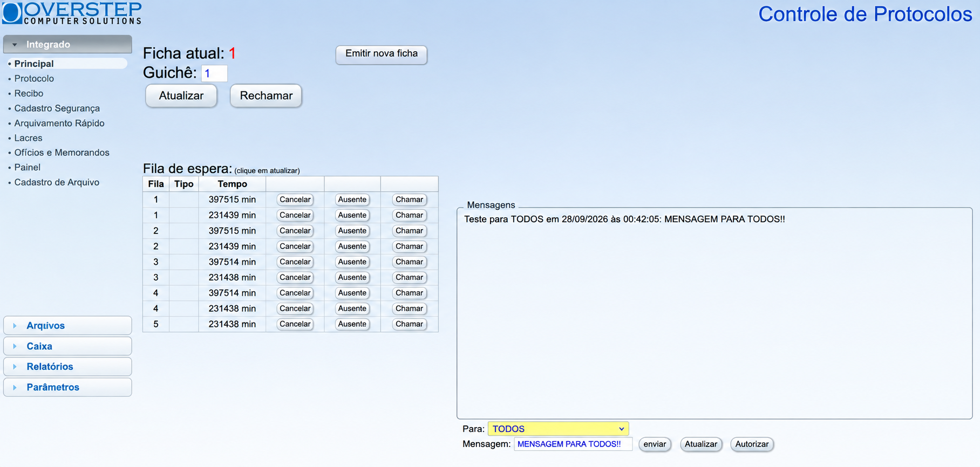This screenshot has height=467, width=980.
Task: Go to Cadastro Segurança
Action: pos(57,108)
